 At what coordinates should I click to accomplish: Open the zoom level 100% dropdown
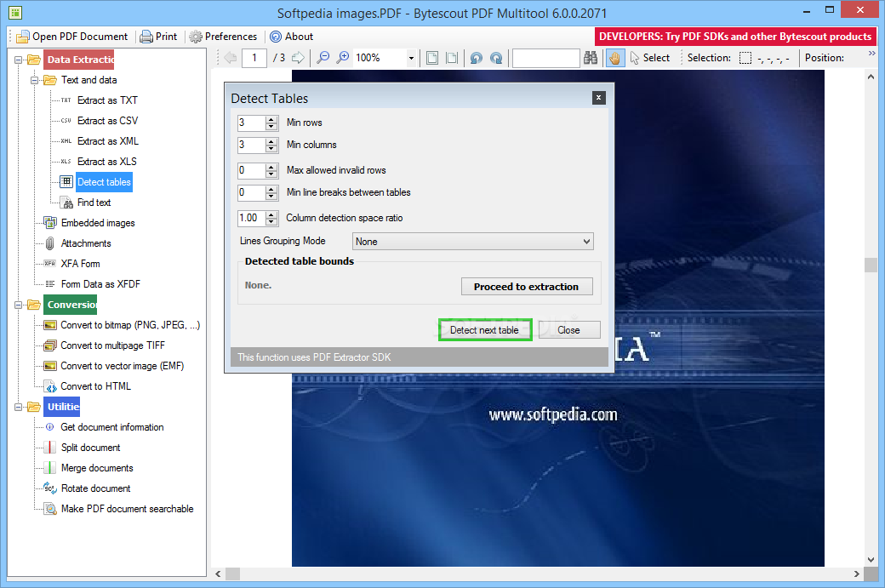[x=411, y=58]
